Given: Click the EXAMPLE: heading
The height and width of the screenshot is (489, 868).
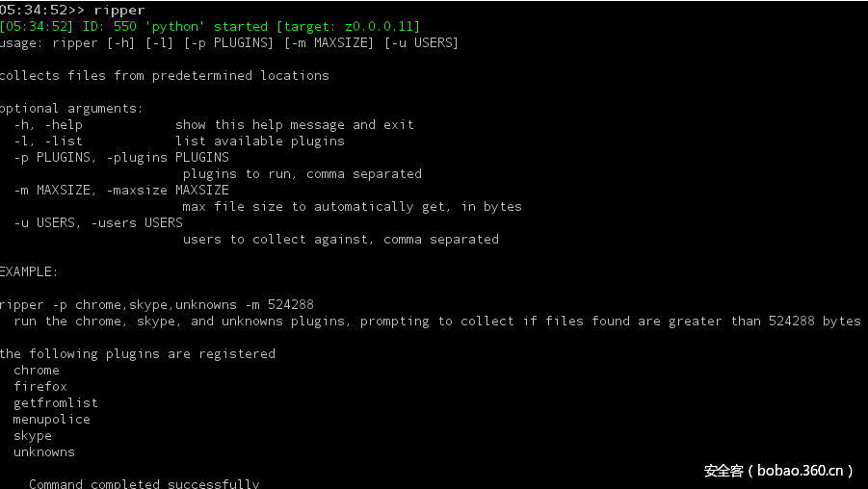Looking at the screenshot, I should click(29, 271).
